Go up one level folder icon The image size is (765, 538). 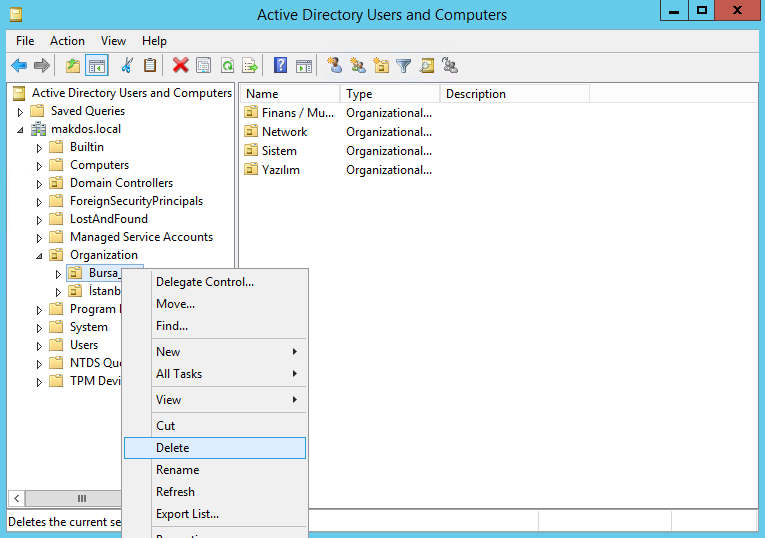pos(73,65)
